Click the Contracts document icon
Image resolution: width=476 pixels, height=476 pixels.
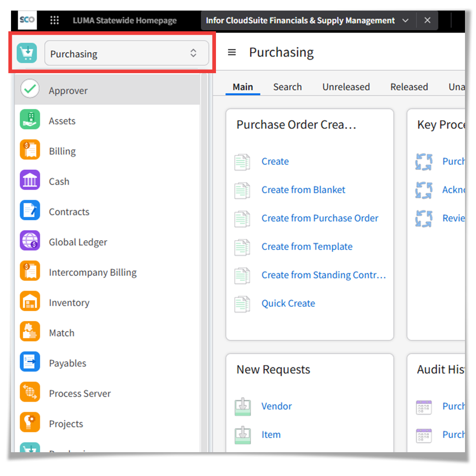[x=30, y=210]
